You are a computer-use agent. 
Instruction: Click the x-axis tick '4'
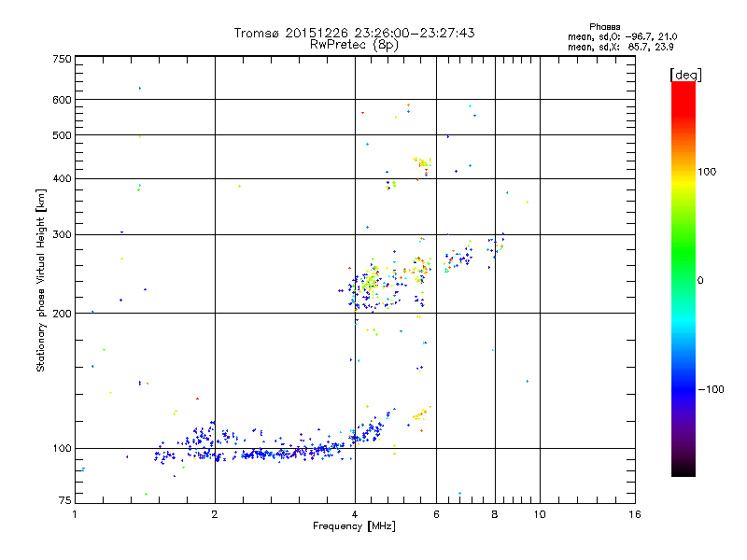point(355,514)
